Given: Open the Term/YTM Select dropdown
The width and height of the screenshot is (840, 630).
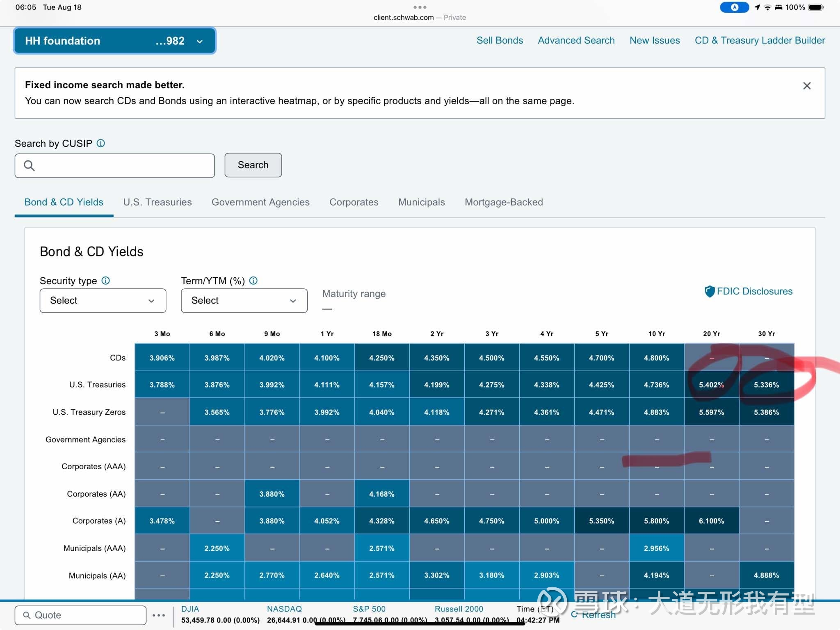Looking at the screenshot, I should (244, 301).
